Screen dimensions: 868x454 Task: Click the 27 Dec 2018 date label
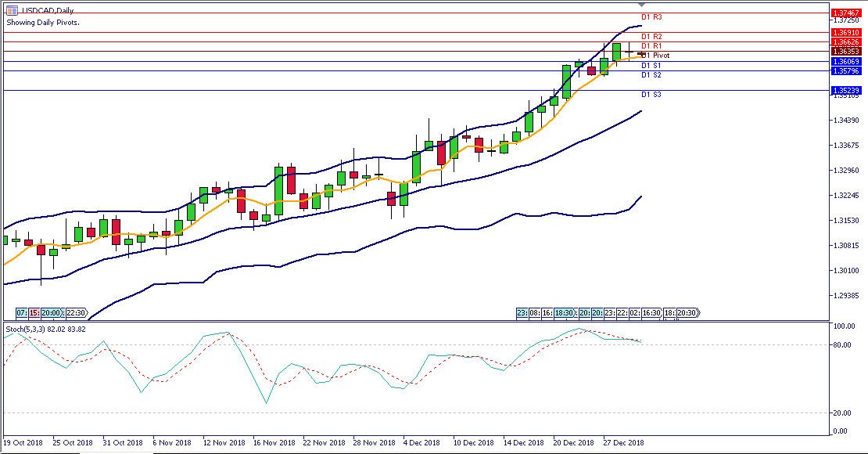622,442
